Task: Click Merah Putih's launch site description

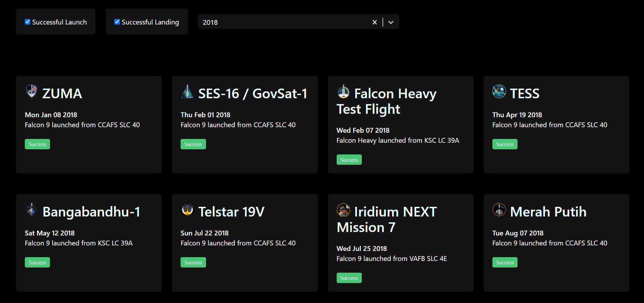Action: tap(550, 243)
